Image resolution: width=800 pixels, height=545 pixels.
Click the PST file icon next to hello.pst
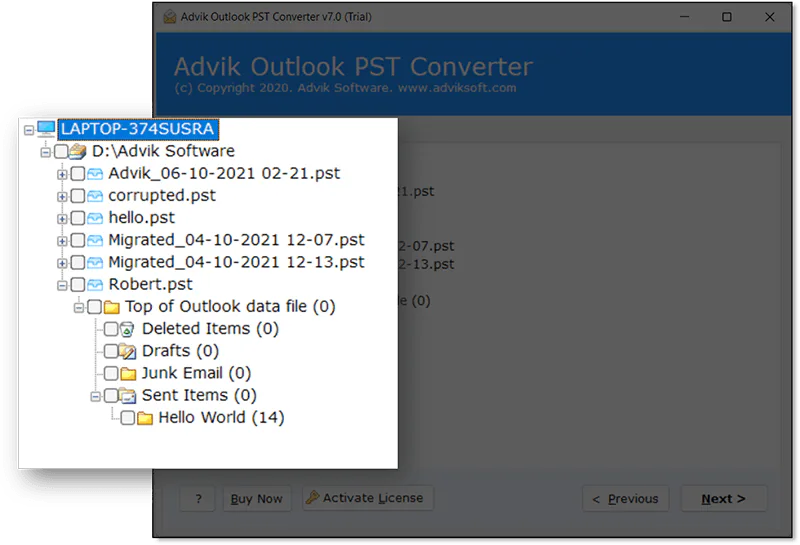tap(95, 218)
